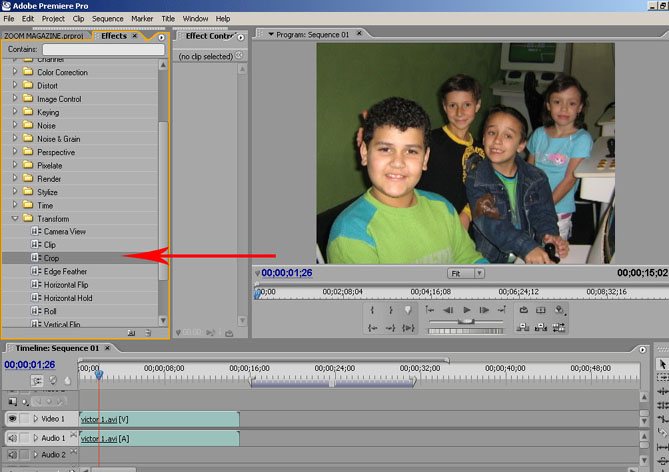Mute the Audio 1 track speaker
Image resolution: width=669 pixels, height=472 pixels.
point(12,438)
